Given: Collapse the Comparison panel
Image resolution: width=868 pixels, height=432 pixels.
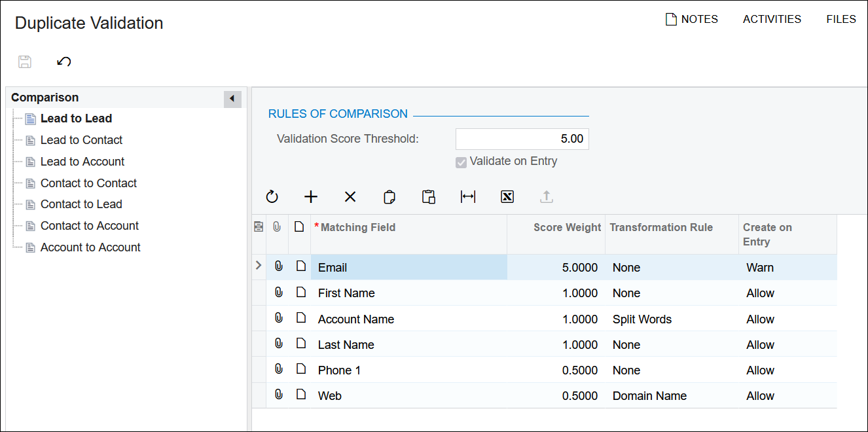Looking at the screenshot, I should coord(232,99).
